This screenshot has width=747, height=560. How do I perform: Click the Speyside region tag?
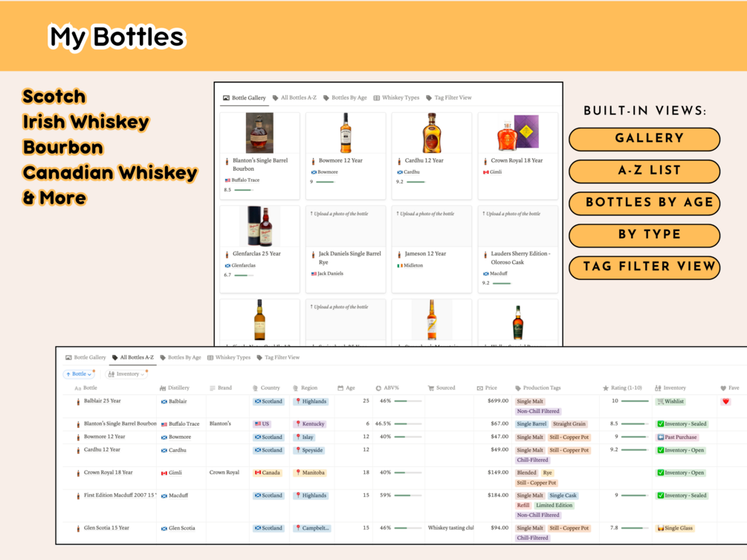coord(309,450)
